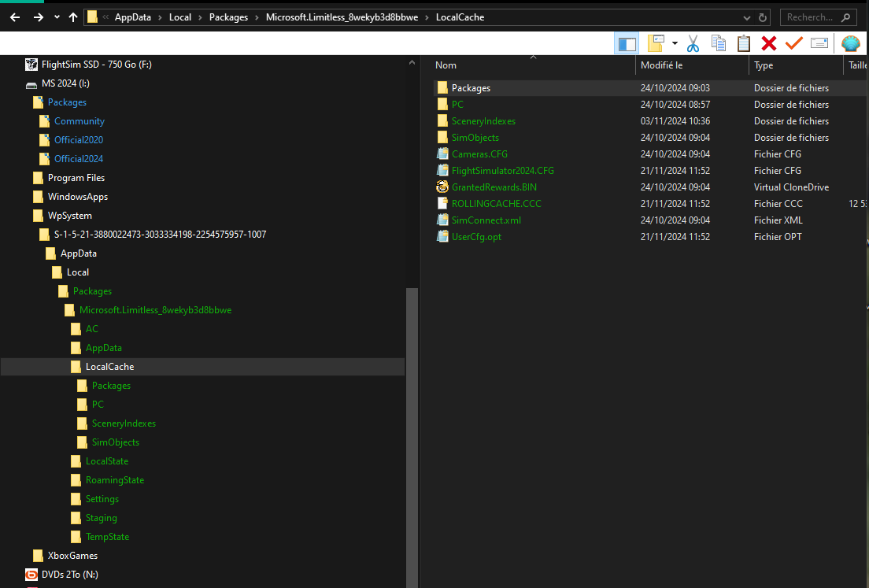Select XboxGames folder in the tree

pos(72,555)
